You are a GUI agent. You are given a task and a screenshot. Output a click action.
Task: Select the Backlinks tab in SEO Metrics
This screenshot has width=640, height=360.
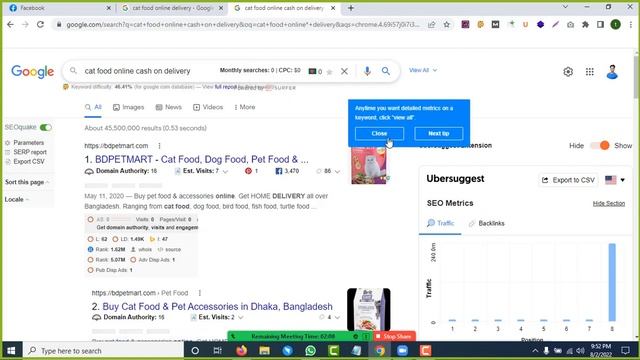(487, 223)
